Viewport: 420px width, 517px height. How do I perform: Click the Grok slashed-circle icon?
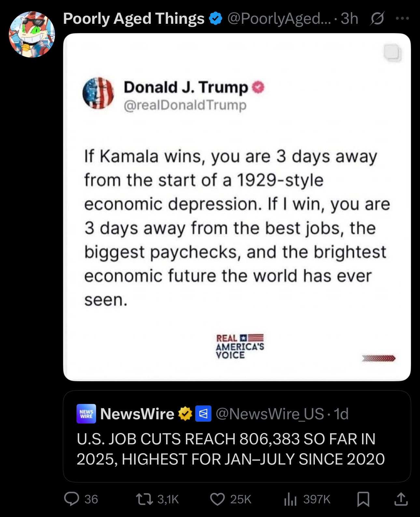[x=377, y=19]
